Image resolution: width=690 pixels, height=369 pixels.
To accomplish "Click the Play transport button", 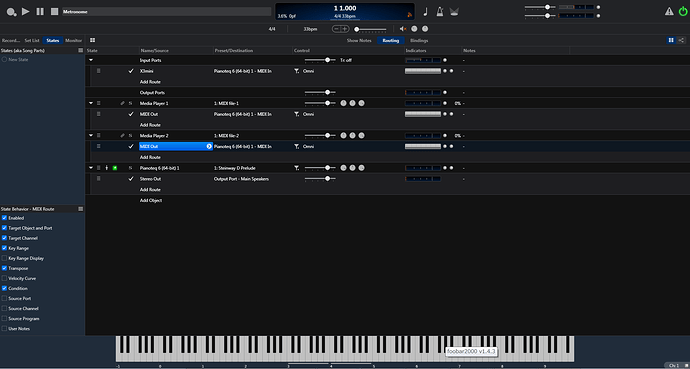I will tap(26, 11).
